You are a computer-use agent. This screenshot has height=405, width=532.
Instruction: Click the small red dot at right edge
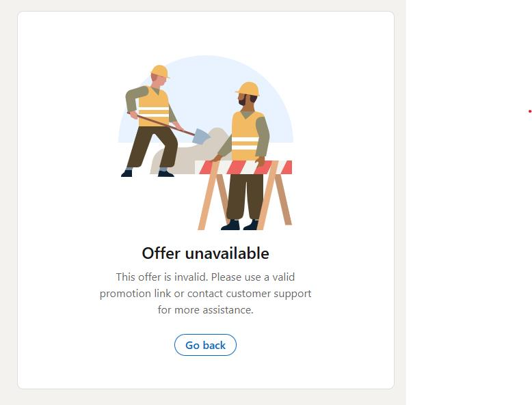pyautogui.click(x=530, y=111)
